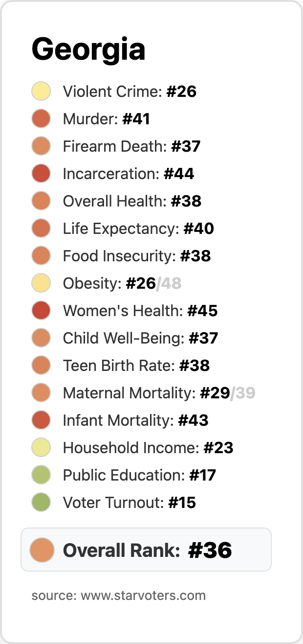Click the Georgia heading
This screenshot has width=303, height=644.
[88, 49]
